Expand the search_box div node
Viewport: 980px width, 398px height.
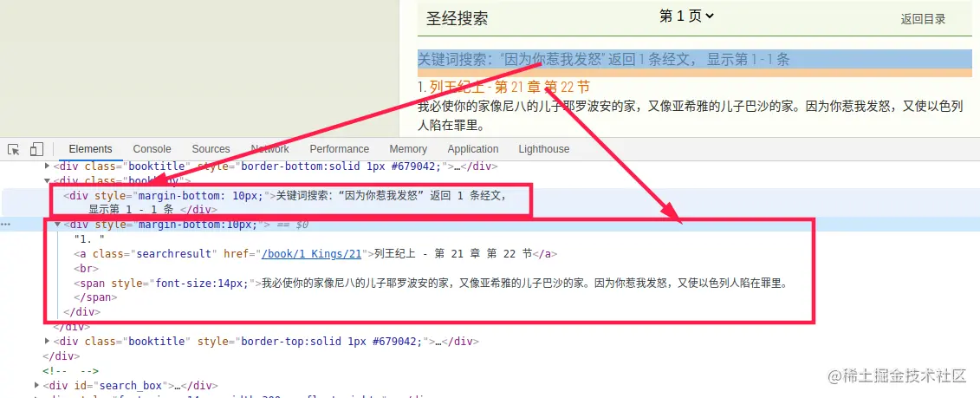point(37,386)
